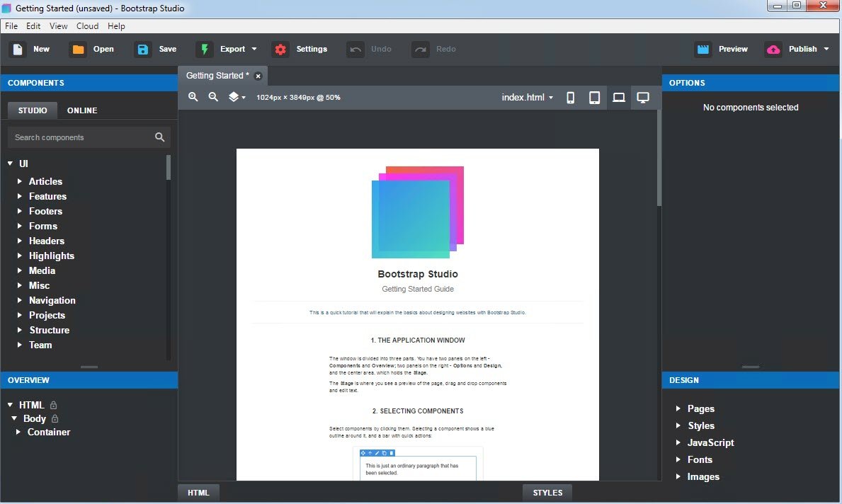Switch to the Studio components tab

[33, 110]
